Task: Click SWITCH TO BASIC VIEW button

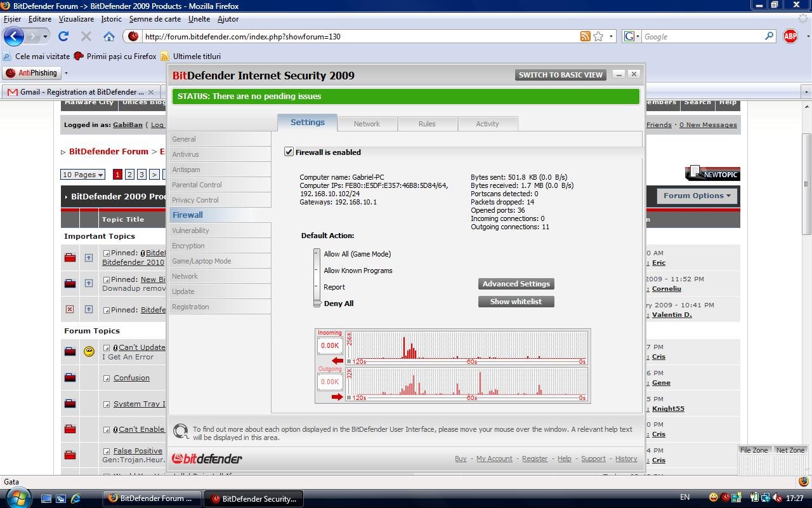Action: (561, 75)
